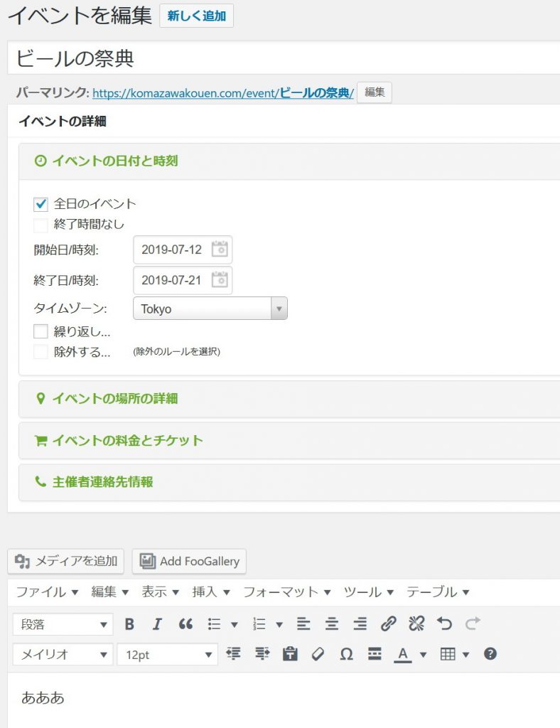Screen dimensions: 560x728
Task: Expand the イベントの場所の詳細 section
Action: tap(115, 399)
